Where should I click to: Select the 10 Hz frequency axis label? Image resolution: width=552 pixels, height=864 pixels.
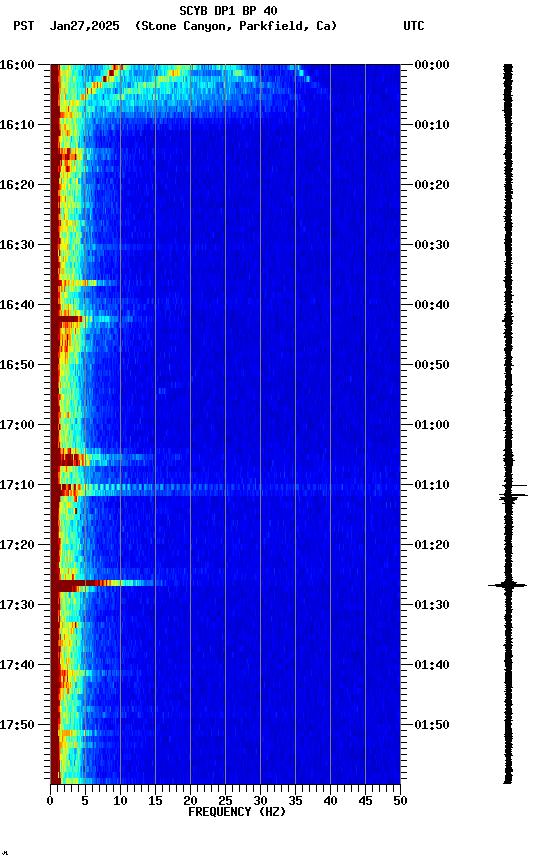[x=120, y=801]
